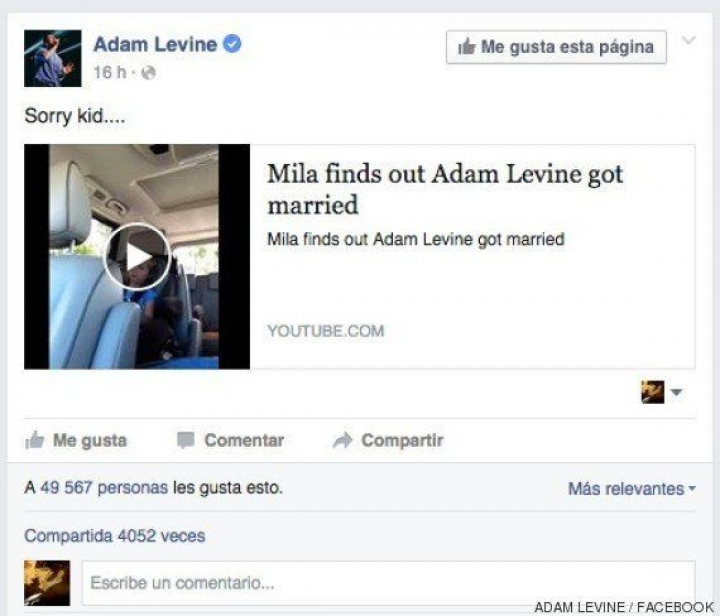
Task: Play the Mila video thumbnail
Action: tap(137, 257)
